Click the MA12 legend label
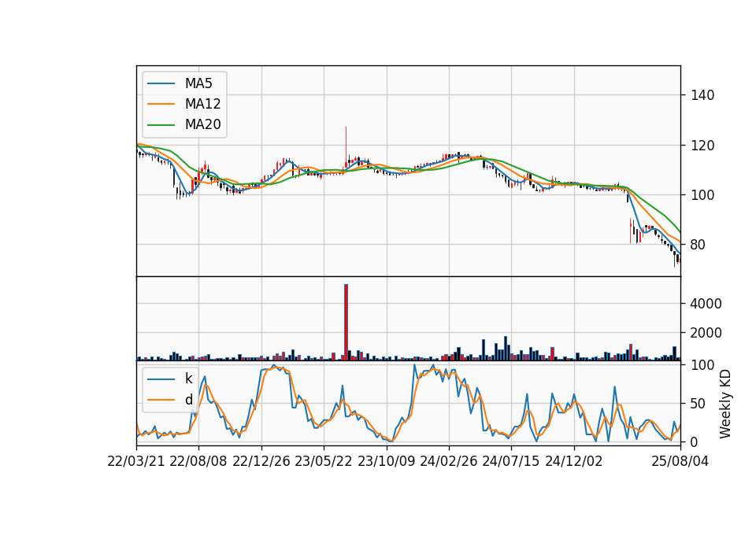The width and height of the screenshot is (756, 543). (x=202, y=104)
